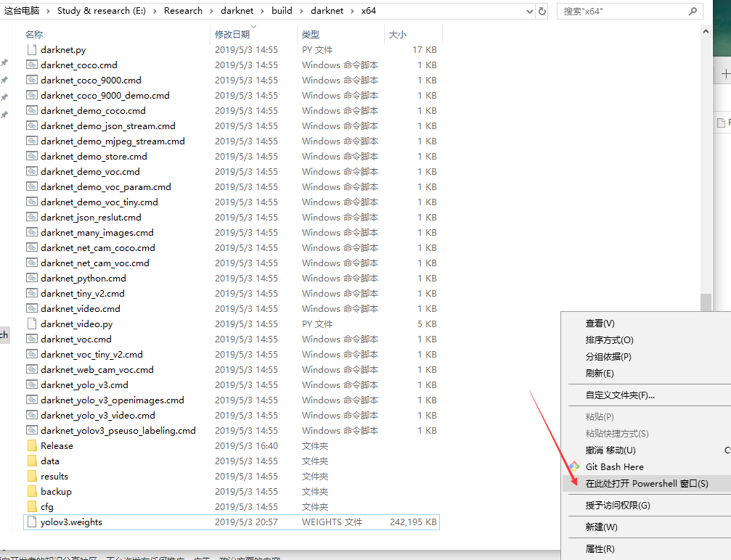
Task: Select darknet_demo_voc_param.cmd file name
Action: tap(106, 187)
